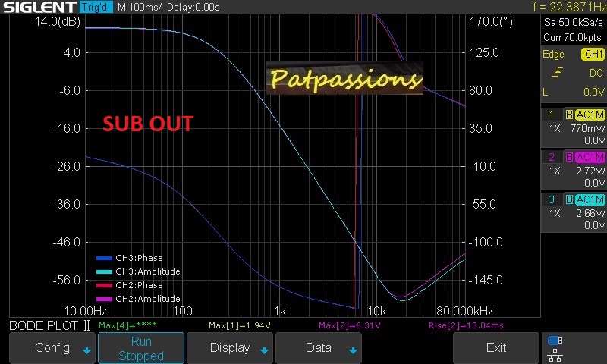Click the channel 3 bandwidth limit B icon
607x364 pixels.
point(569,199)
